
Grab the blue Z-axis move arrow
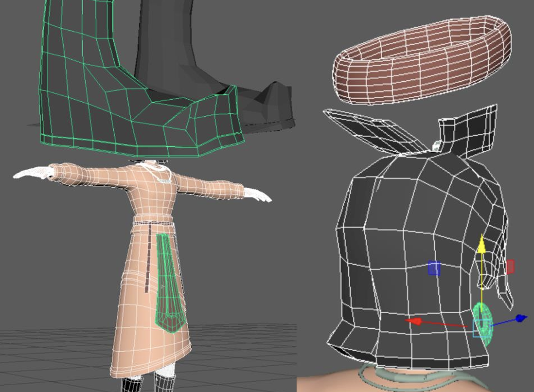tap(521, 319)
